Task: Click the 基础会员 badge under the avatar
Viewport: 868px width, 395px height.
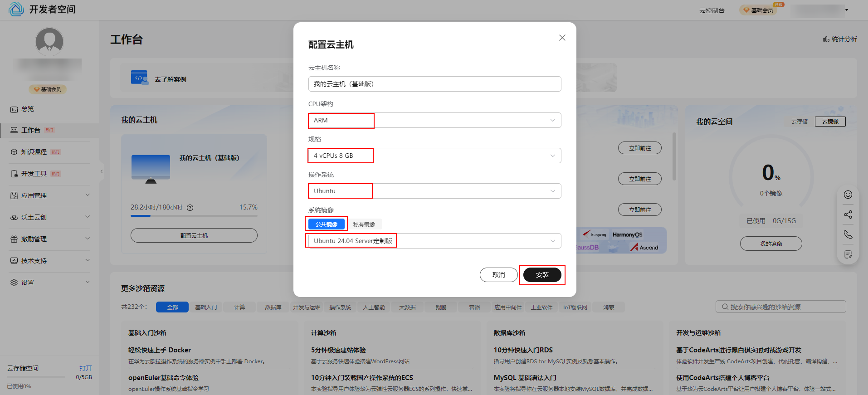Action: click(48, 89)
